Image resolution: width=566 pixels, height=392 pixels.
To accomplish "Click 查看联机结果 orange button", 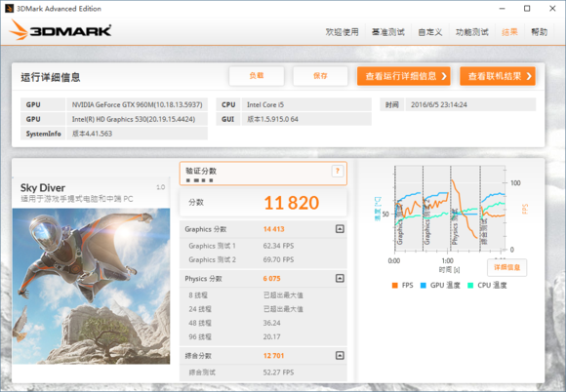I will pos(498,76).
